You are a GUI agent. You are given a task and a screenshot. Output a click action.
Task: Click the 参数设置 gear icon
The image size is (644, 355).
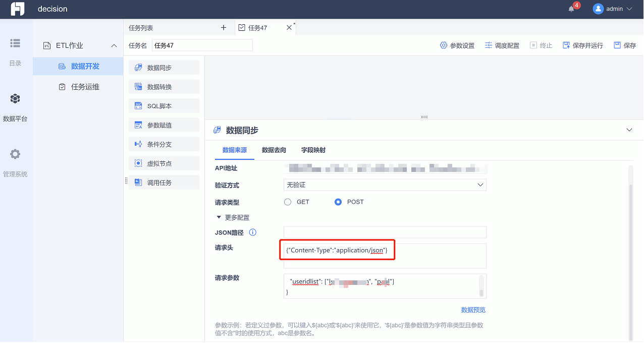pyautogui.click(x=444, y=45)
